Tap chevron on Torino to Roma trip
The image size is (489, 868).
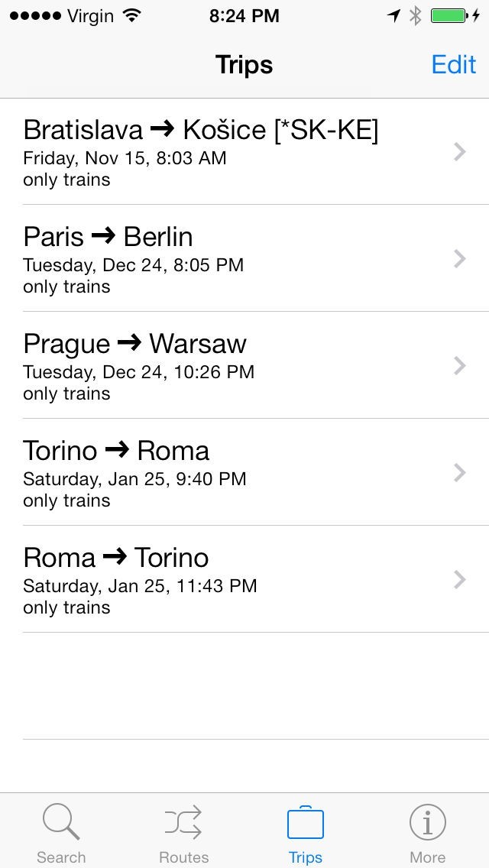point(459,473)
